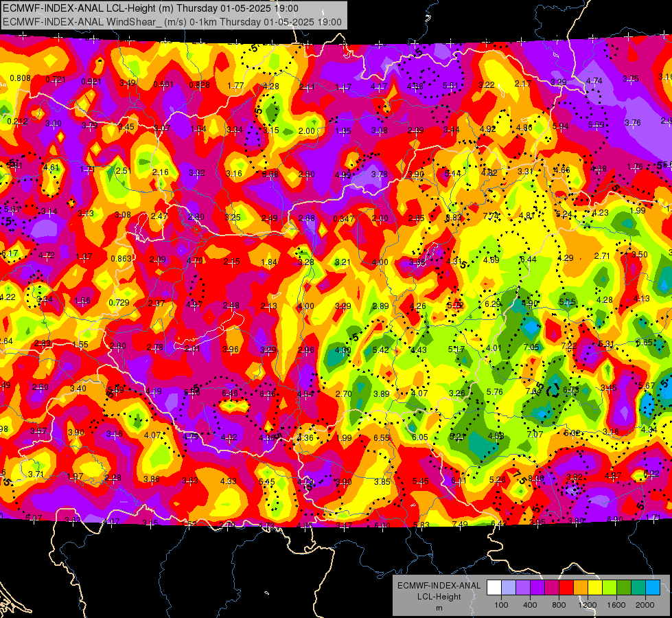Click the magenta legend swatch left of 800
The height and width of the screenshot is (618, 672).
coord(552,588)
